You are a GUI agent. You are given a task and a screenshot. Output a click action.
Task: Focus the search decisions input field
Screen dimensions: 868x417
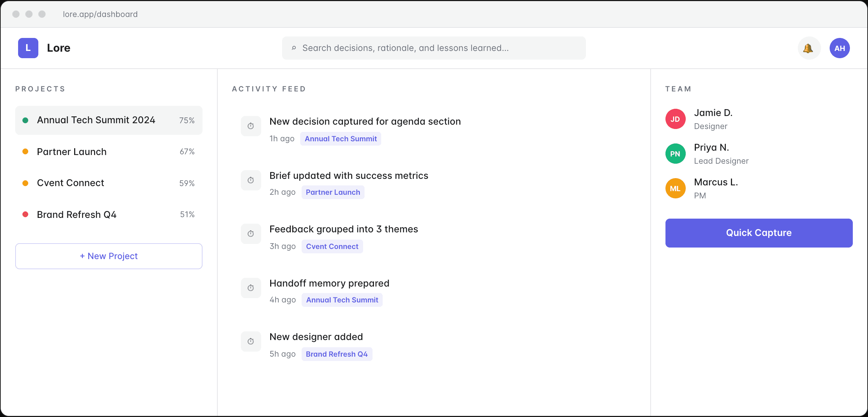[x=434, y=48]
